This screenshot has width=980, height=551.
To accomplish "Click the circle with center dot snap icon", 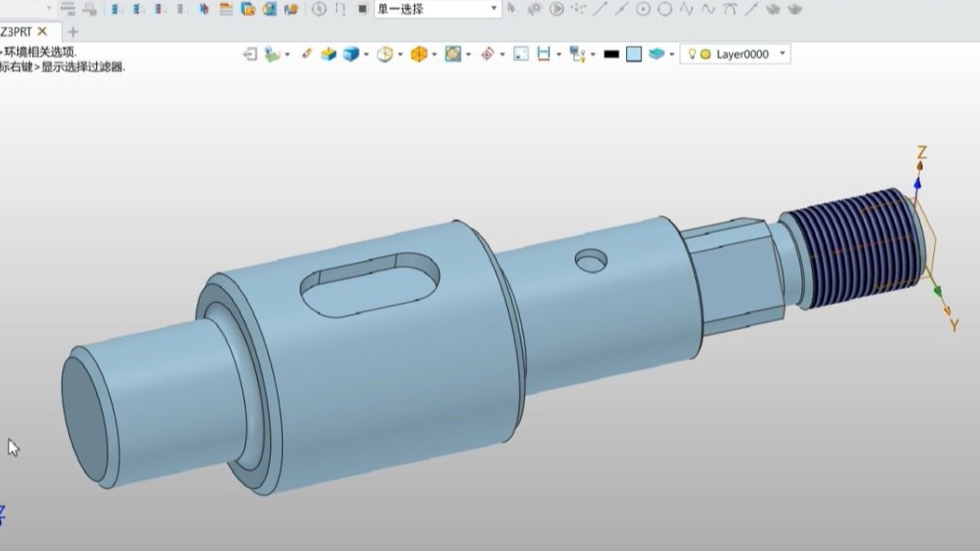I will [643, 9].
